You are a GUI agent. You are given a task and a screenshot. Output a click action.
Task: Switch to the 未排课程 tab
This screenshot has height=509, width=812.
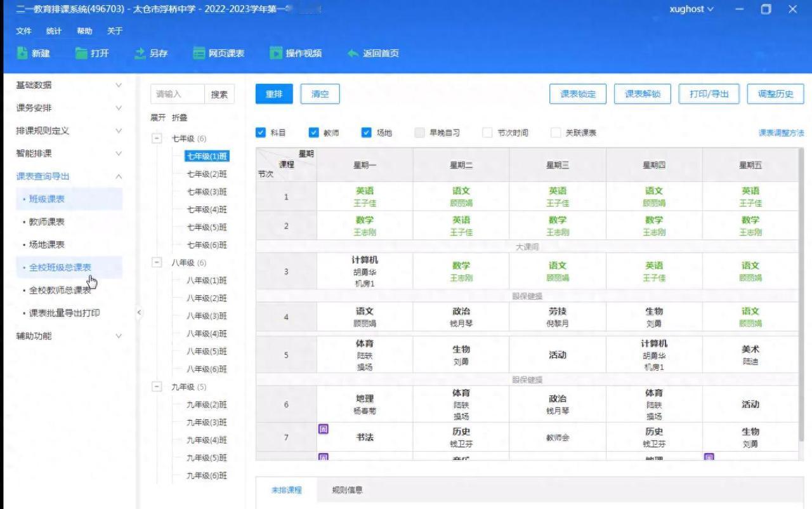tap(287, 490)
